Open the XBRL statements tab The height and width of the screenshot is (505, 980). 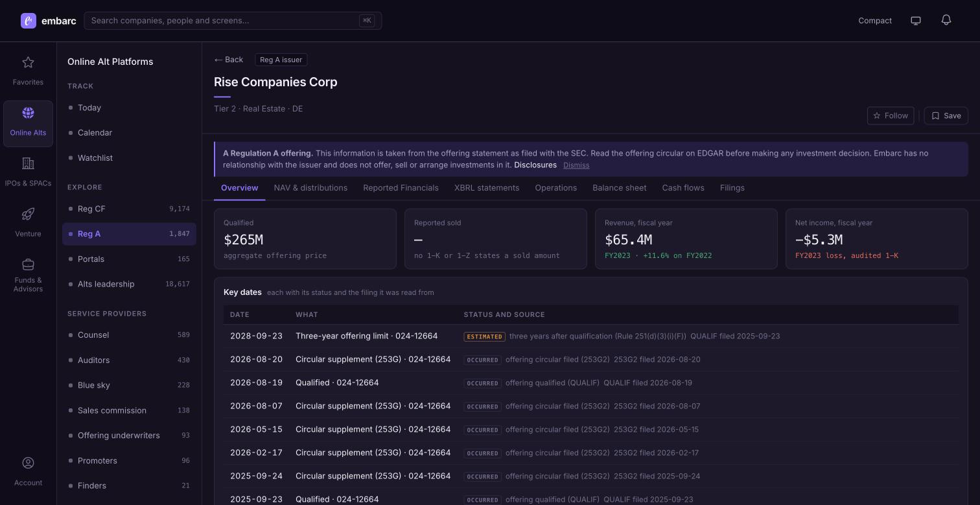[x=487, y=188]
